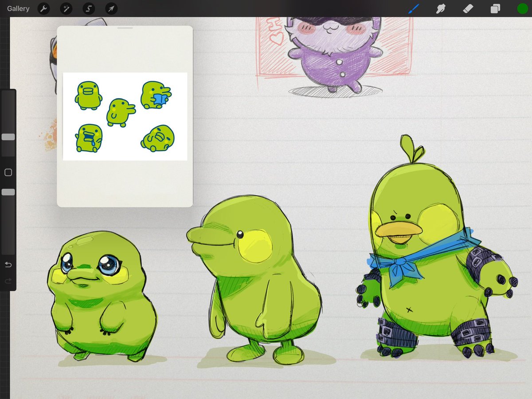Tap the reference window's top grab handle

click(x=125, y=28)
